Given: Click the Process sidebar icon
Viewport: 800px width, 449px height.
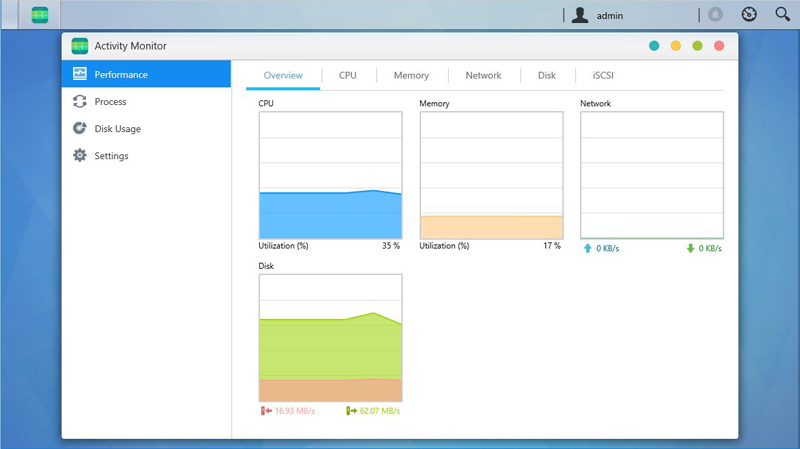Looking at the screenshot, I should pos(80,101).
